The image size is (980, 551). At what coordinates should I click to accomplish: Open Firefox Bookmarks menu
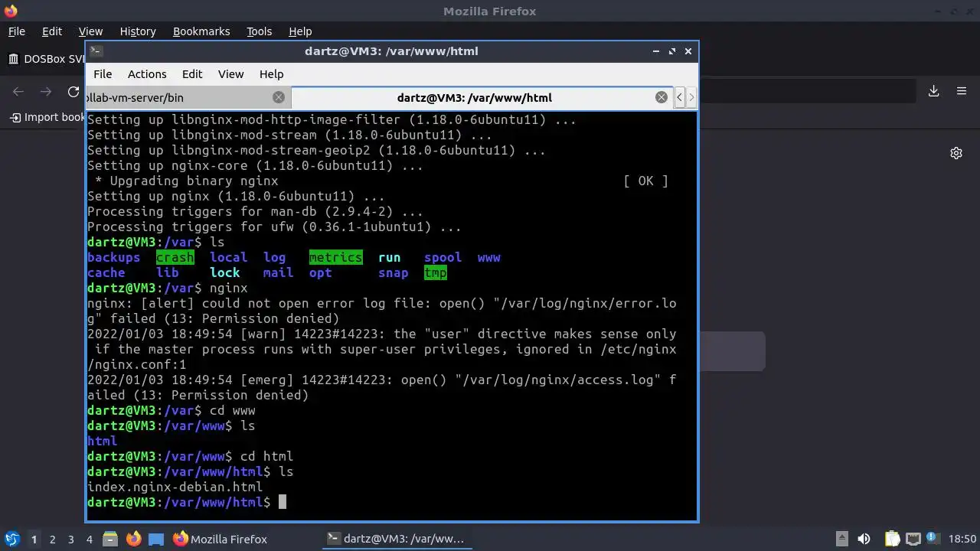(x=201, y=31)
